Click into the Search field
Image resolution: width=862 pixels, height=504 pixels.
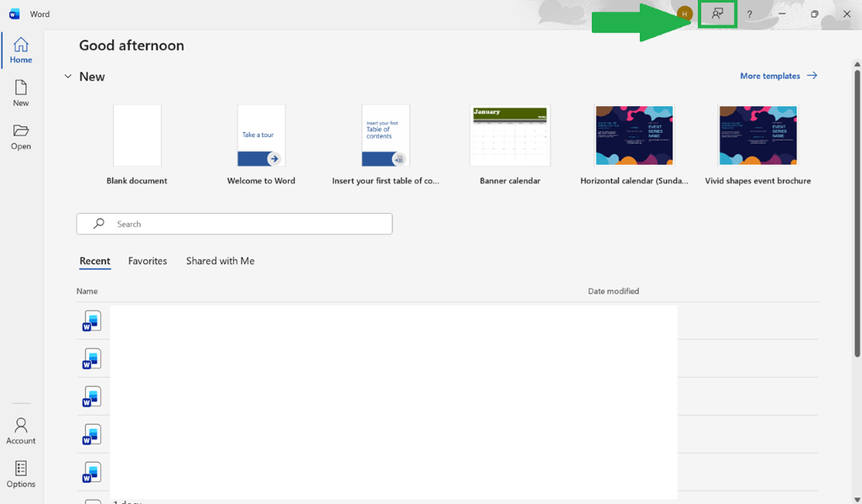pyautogui.click(x=234, y=224)
